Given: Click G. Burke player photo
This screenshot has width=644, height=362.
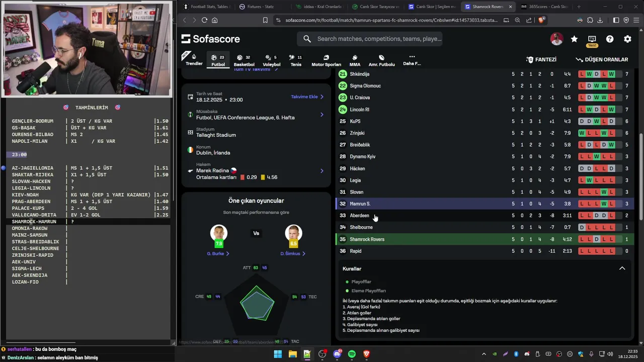Looking at the screenshot, I should coord(218,233).
